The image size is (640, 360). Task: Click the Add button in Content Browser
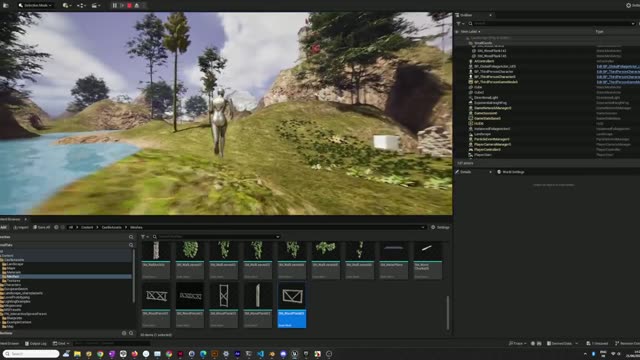tap(4, 227)
